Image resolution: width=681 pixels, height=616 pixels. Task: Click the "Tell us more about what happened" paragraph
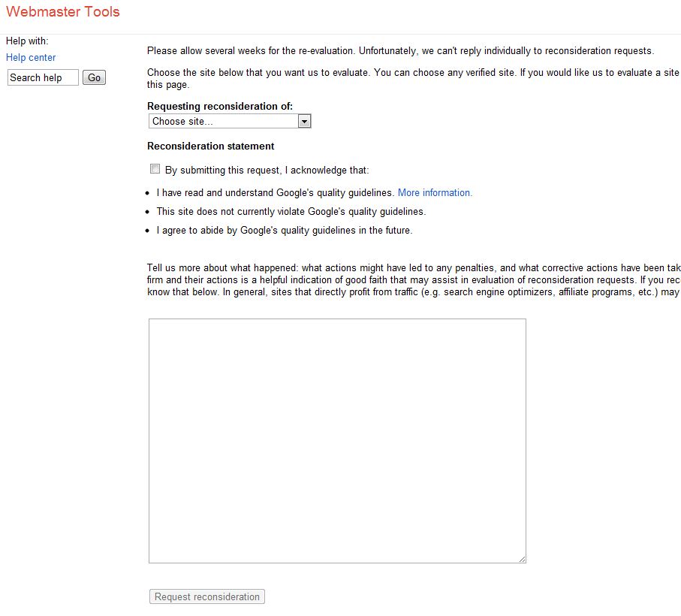click(x=413, y=279)
